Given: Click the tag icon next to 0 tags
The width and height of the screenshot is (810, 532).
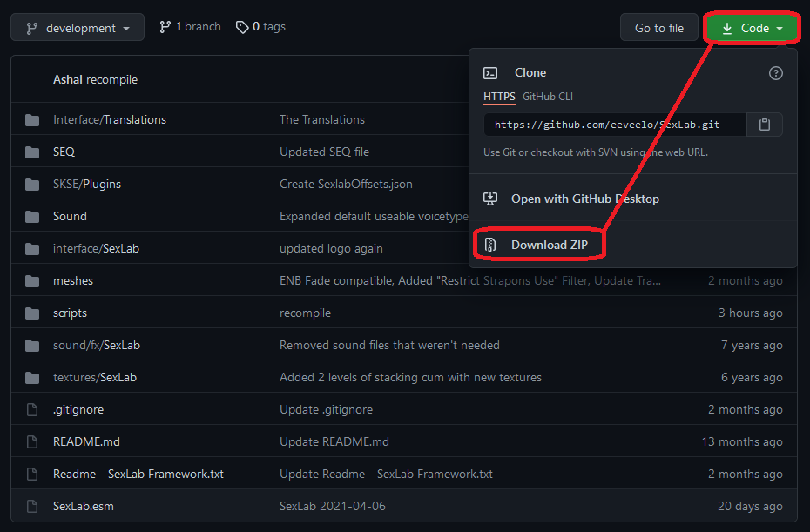Looking at the screenshot, I should (242, 27).
